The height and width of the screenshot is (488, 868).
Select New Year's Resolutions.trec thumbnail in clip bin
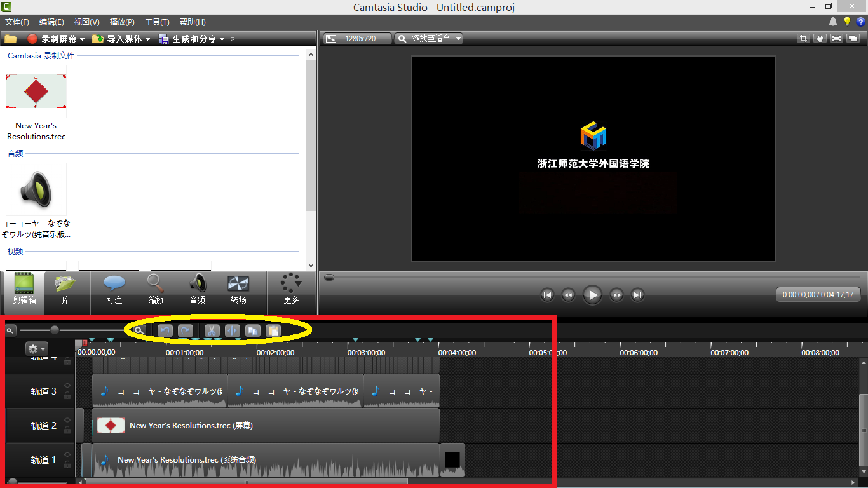[x=36, y=92]
